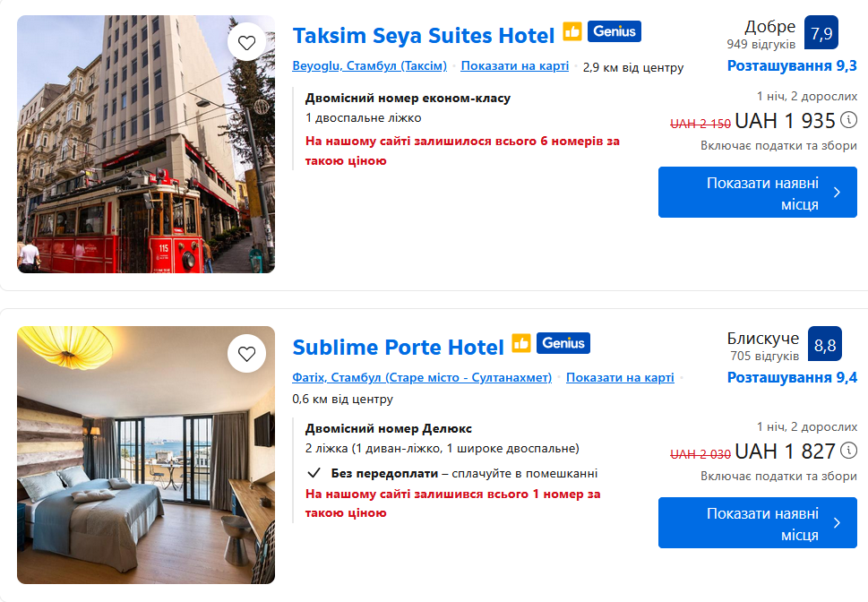Save Taksim Seya Suites Hotel to wishlist
The image size is (868, 602).
(x=246, y=42)
